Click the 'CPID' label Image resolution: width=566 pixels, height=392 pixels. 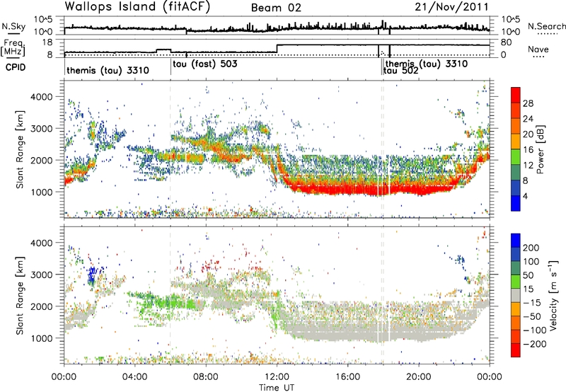click(16, 67)
